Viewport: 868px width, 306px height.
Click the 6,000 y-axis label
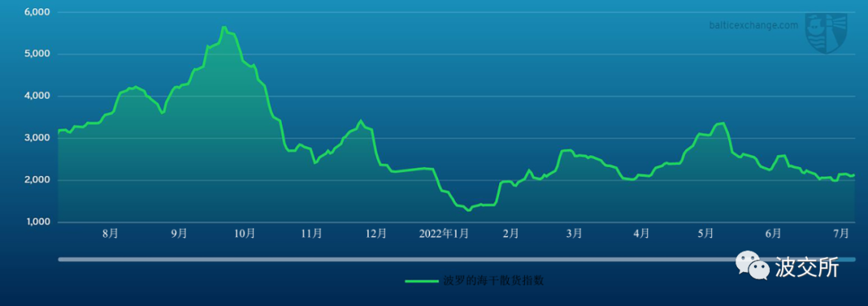36,12
